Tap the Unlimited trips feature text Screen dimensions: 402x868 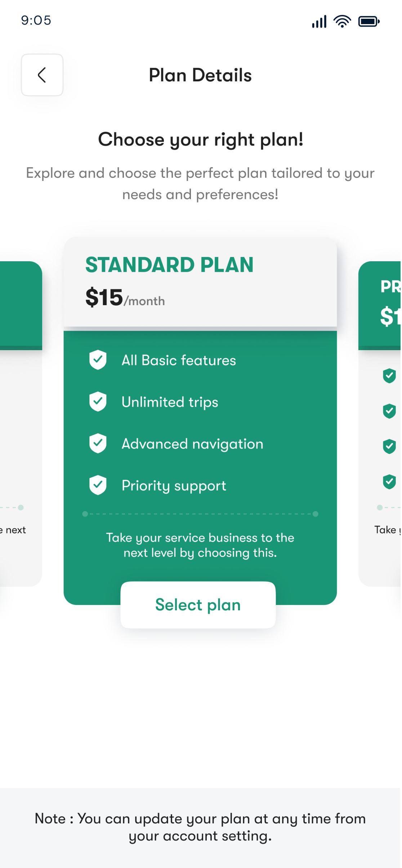[x=170, y=402]
